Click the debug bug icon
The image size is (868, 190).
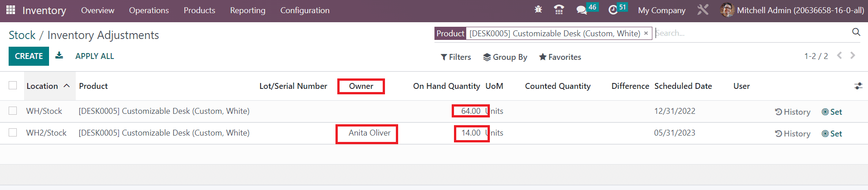point(538,10)
